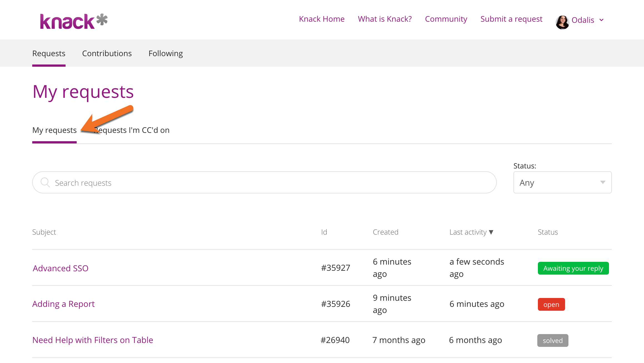Click the Knack logo
The height and width of the screenshot is (363, 644).
(74, 21)
